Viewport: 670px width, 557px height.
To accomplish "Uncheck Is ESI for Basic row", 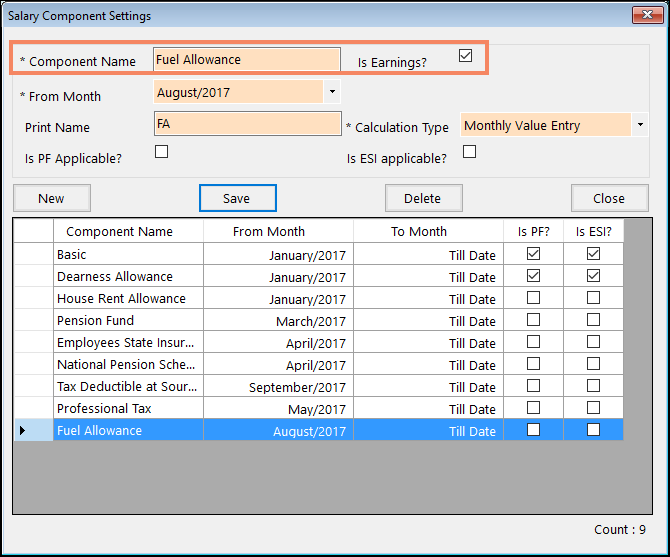I will point(593,254).
